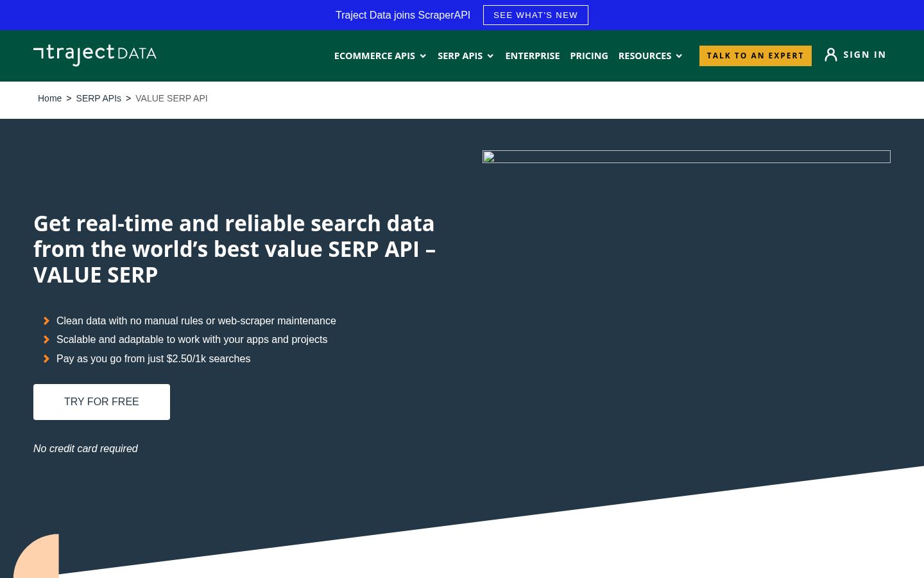Open the ECOMMERCE APIS menu item
This screenshot has width=924, height=578.
click(375, 56)
